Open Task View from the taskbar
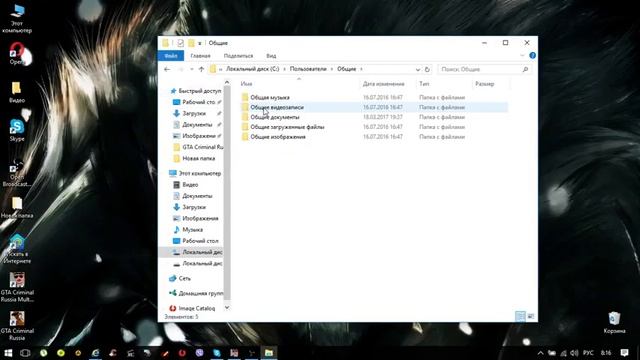Screen dimensions: 640x360 (25, 353)
